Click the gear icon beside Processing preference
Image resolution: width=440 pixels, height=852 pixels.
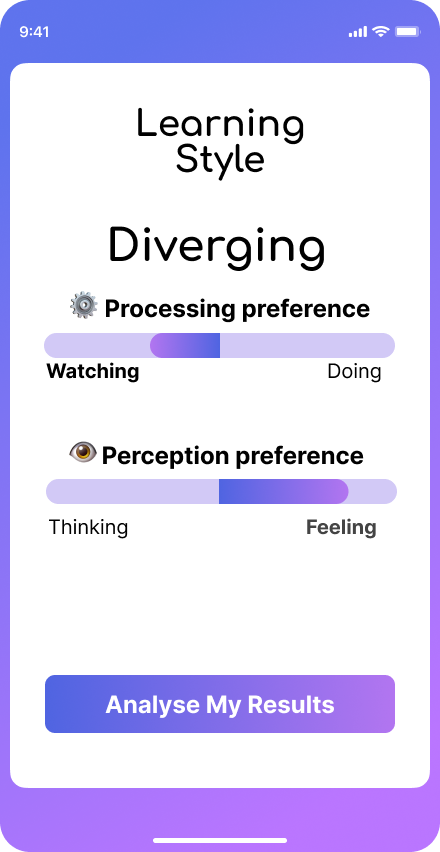coord(84,306)
